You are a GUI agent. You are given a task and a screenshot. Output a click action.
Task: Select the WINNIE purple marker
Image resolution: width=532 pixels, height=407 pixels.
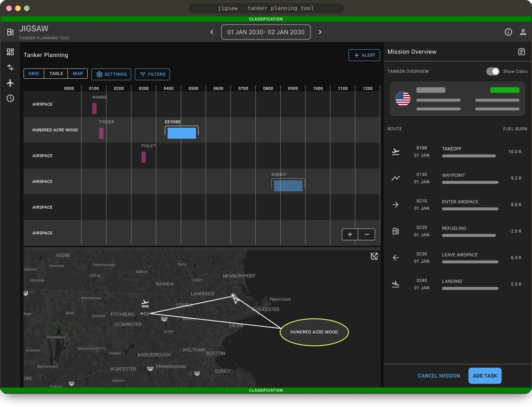(x=94, y=109)
